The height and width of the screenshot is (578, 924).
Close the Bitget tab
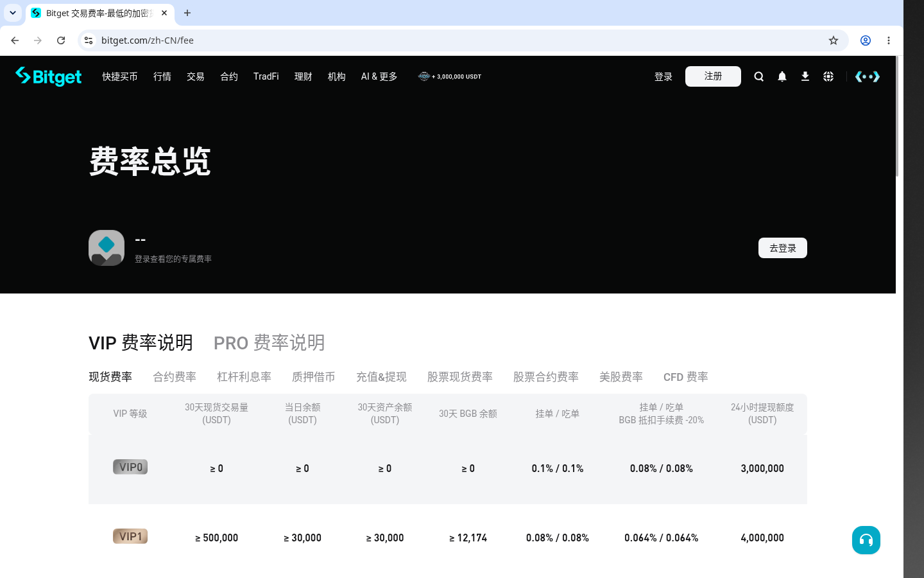click(x=164, y=13)
